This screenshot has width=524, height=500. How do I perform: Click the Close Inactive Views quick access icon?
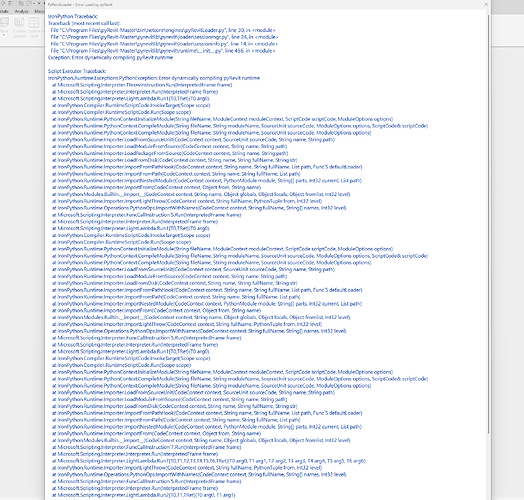(x=21, y=3)
